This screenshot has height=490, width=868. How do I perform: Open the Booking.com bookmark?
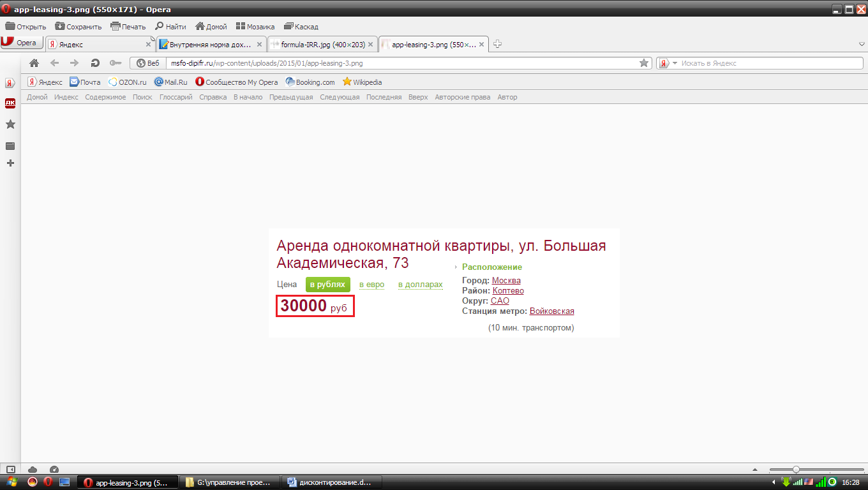click(x=310, y=82)
